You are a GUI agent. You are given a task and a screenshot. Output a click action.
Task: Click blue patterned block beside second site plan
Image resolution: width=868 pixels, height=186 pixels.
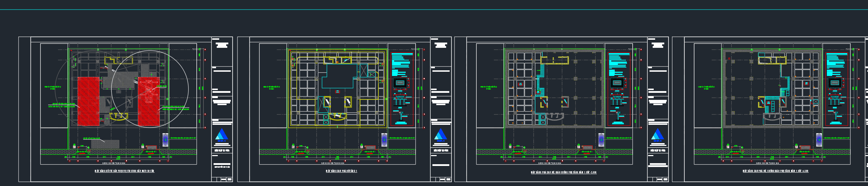[x=384, y=140]
